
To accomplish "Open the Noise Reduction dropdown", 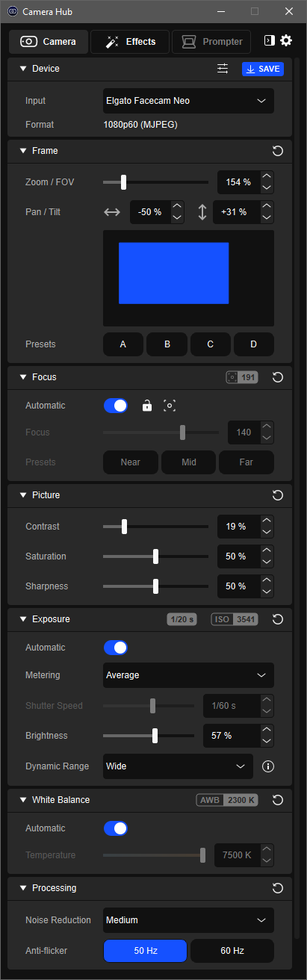I will click(188, 920).
